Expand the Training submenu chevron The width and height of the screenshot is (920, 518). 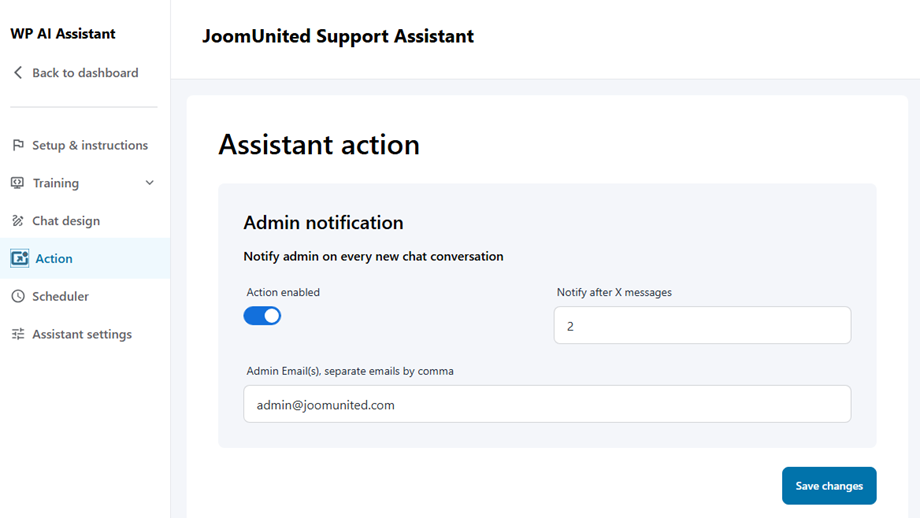(150, 183)
